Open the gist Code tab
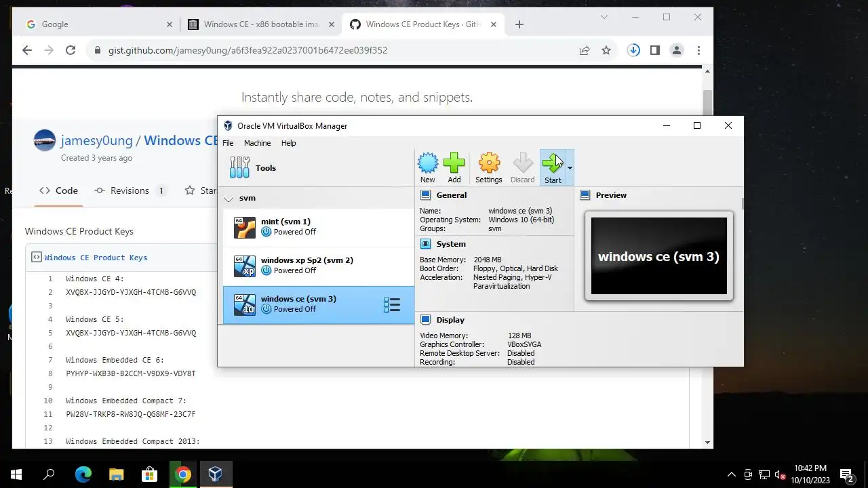Screen dimensions: 868x488 58,190
